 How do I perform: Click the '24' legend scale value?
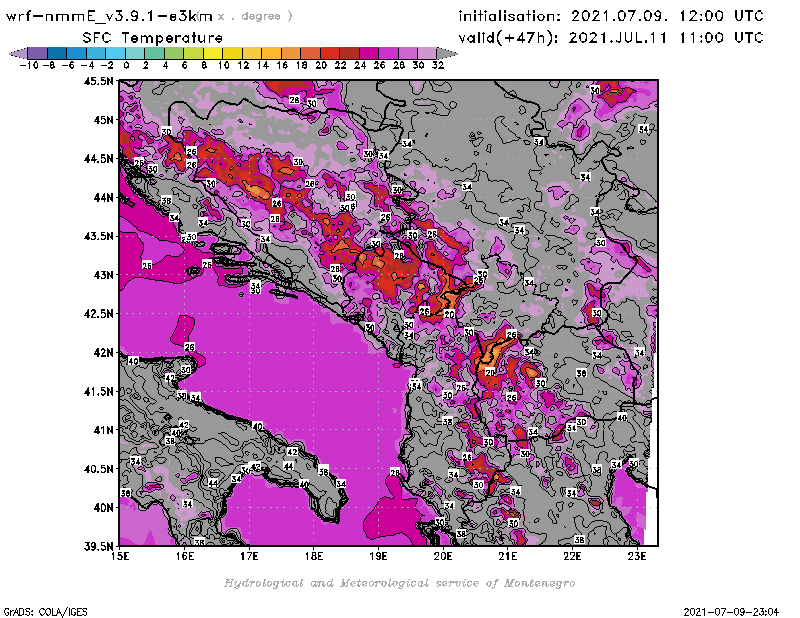[x=360, y=65]
